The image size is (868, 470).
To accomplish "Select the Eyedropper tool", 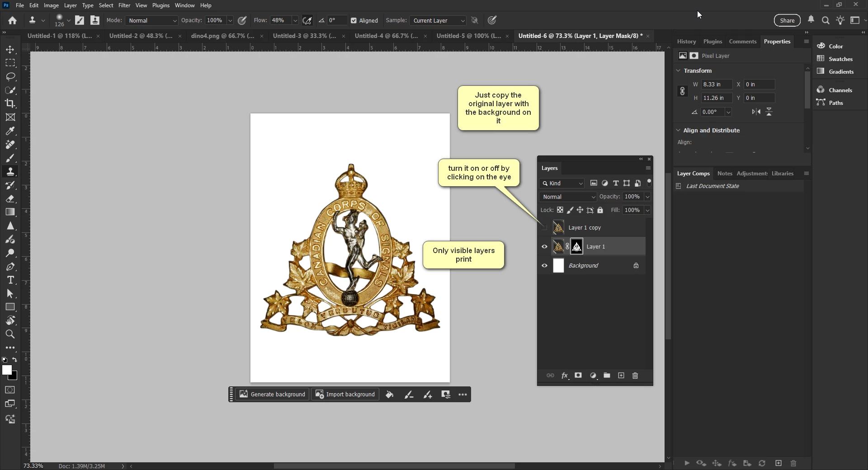I will (x=10, y=131).
